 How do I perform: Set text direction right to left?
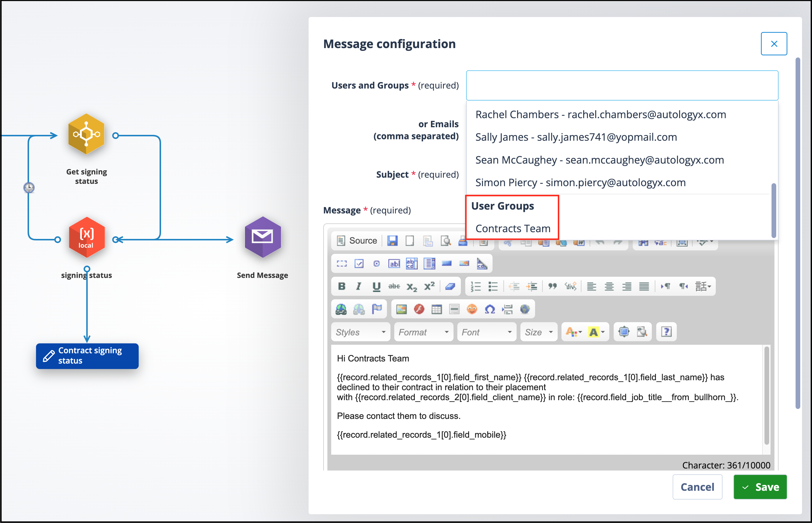pos(683,286)
